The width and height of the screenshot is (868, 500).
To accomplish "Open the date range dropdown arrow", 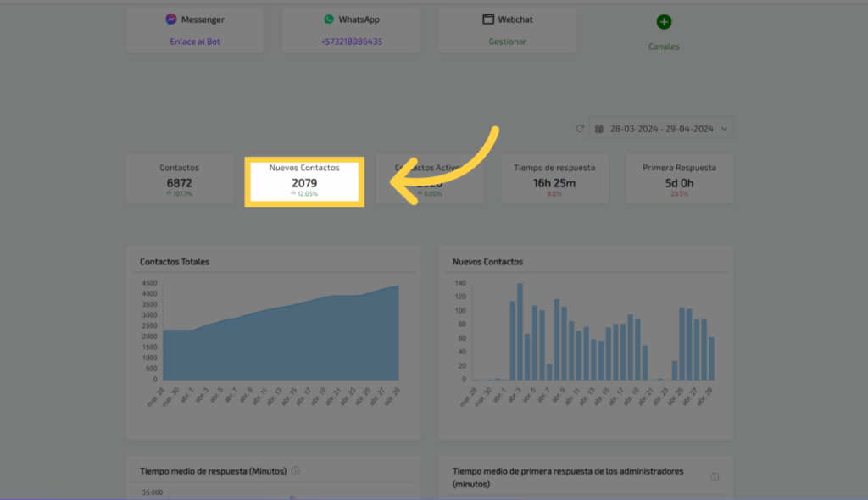I will [724, 129].
